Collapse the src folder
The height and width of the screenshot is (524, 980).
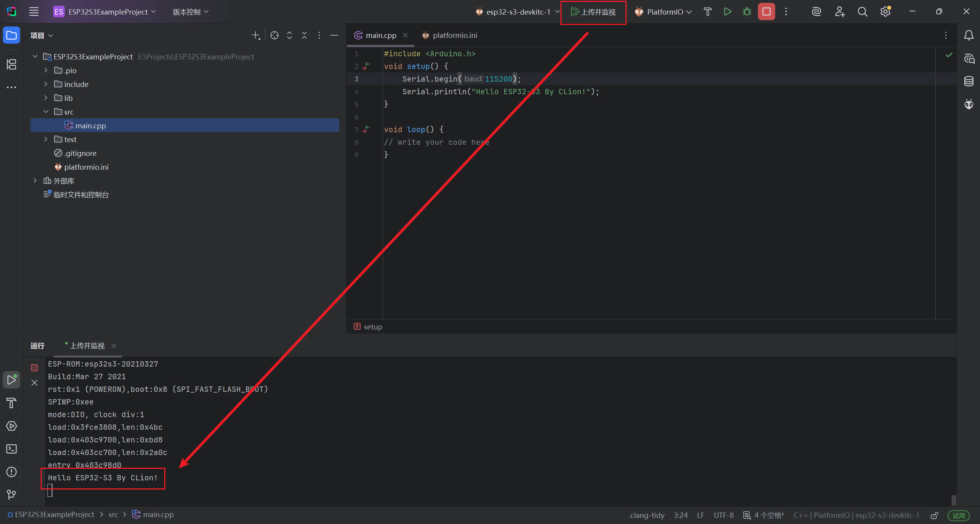(x=46, y=112)
